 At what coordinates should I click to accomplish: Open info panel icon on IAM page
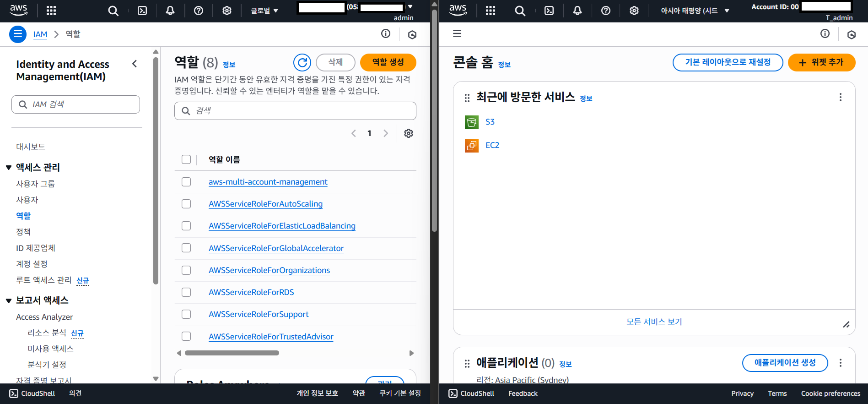(x=386, y=33)
